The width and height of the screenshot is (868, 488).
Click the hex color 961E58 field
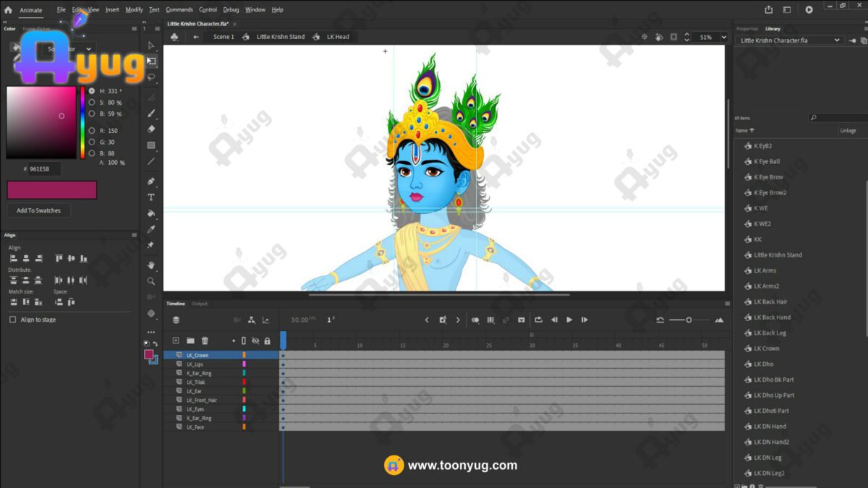(x=44, y=169)
